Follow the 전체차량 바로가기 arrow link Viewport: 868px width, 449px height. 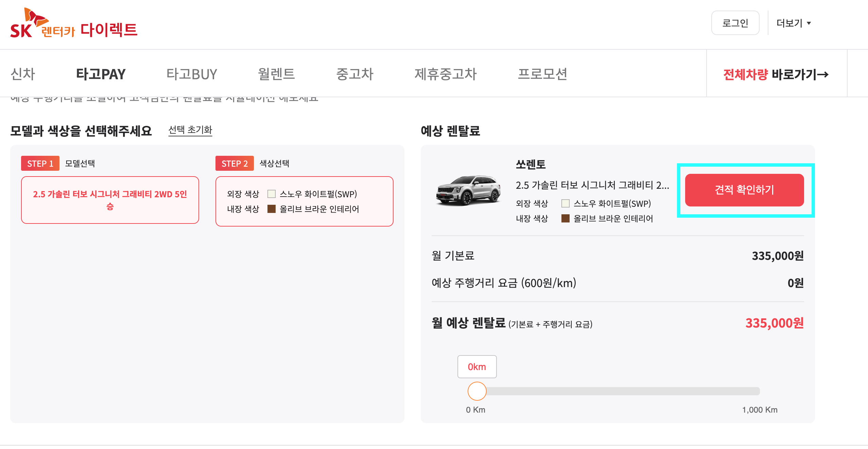click(x=776, y=74)
